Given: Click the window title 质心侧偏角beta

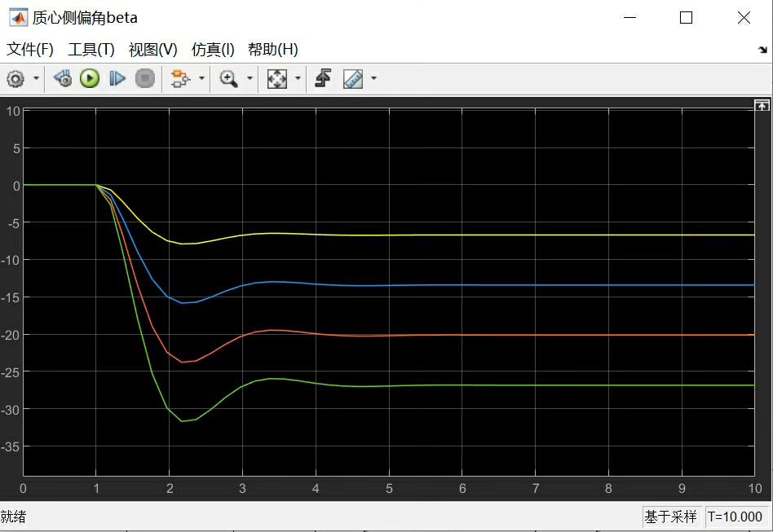Looking at the screenshot, I should 85,18.
